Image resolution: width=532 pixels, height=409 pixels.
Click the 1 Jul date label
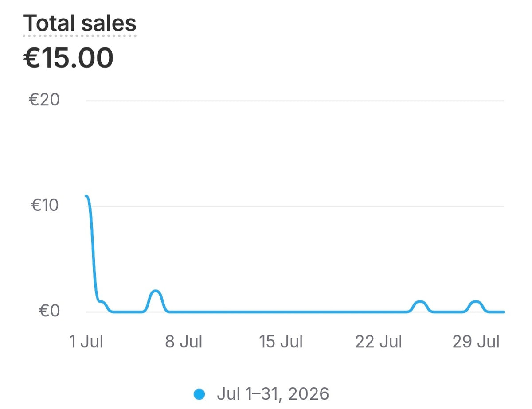pyautogui.click(x=86, y=342)
